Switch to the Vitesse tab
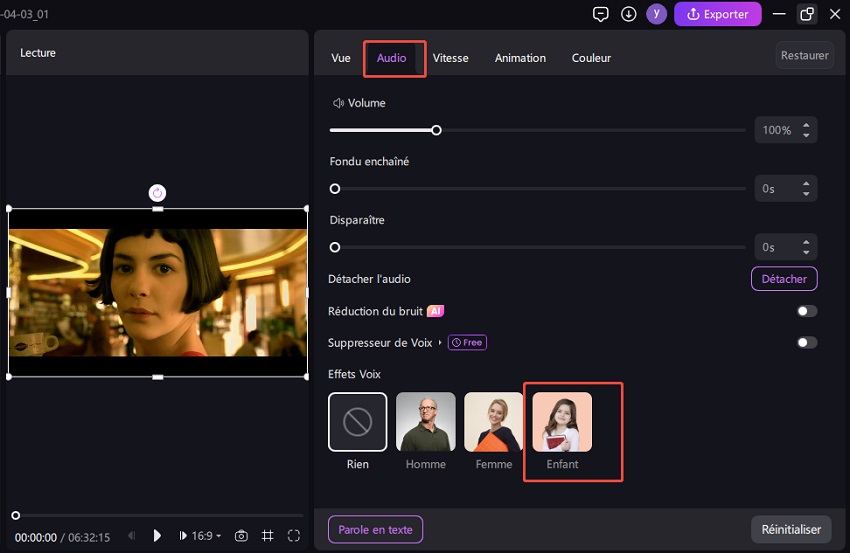The width and height of the screenshot is (850, 553). pyautogui.click(x=450, y=58)
